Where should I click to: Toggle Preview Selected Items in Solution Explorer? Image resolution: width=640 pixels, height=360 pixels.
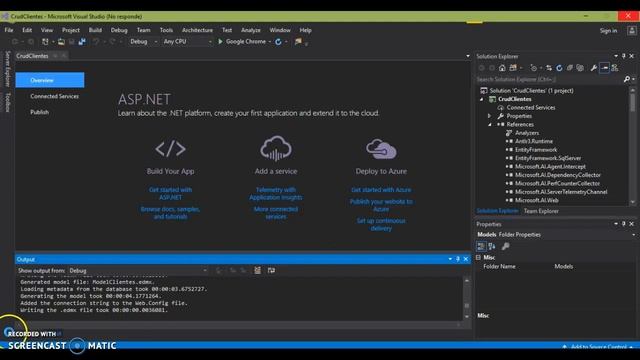click(604, 68)
